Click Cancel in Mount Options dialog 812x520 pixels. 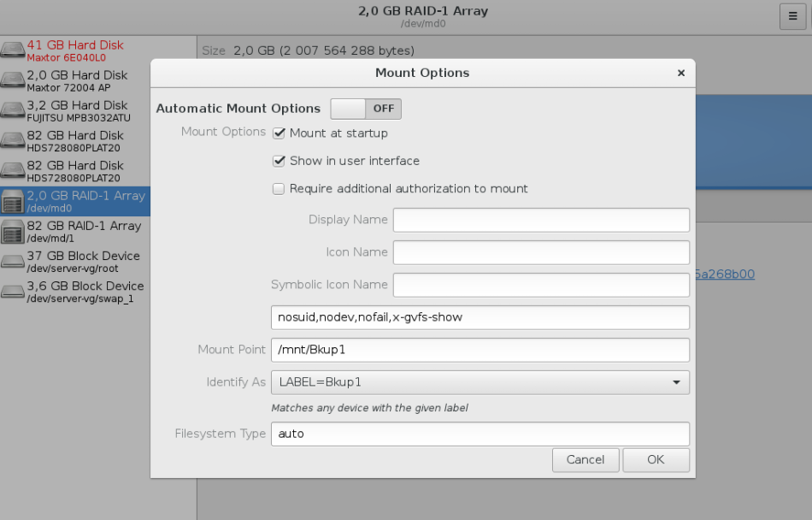coord(585,460)
